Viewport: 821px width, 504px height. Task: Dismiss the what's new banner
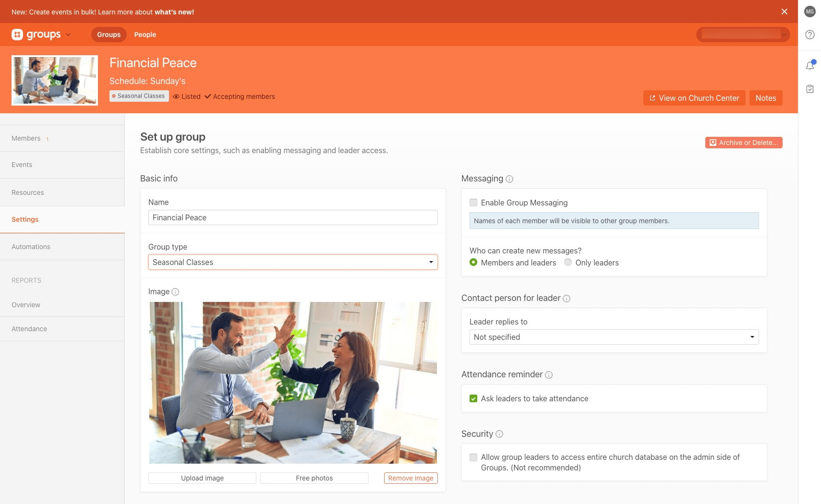point(785,12)
